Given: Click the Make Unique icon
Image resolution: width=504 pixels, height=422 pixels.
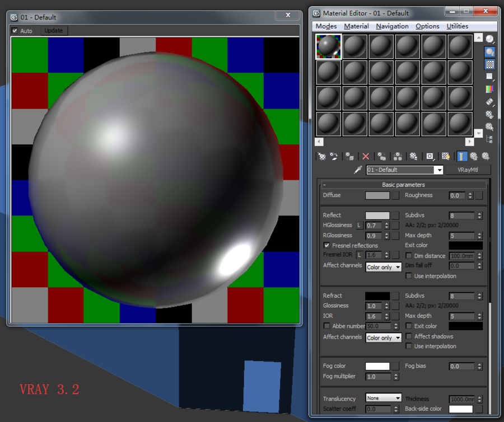Looking at the screenshot, I should coord(398,156).
